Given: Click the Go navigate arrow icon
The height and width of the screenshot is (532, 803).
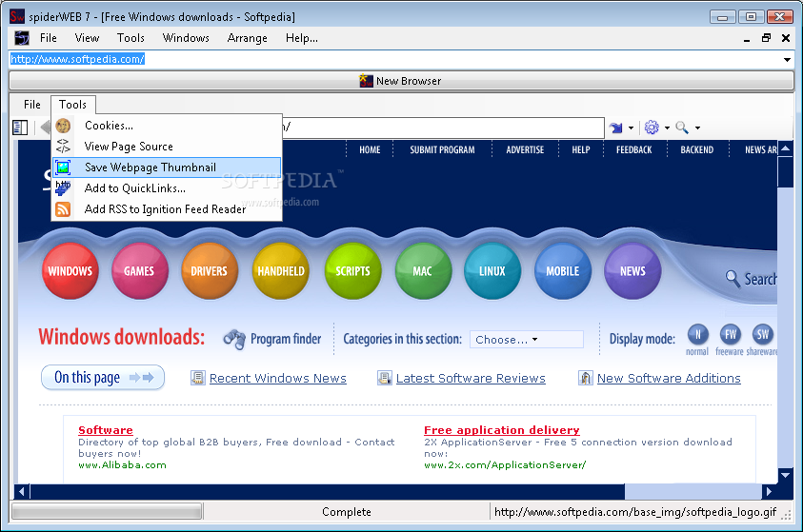Looking at the screenshot, I should point(616,128).
